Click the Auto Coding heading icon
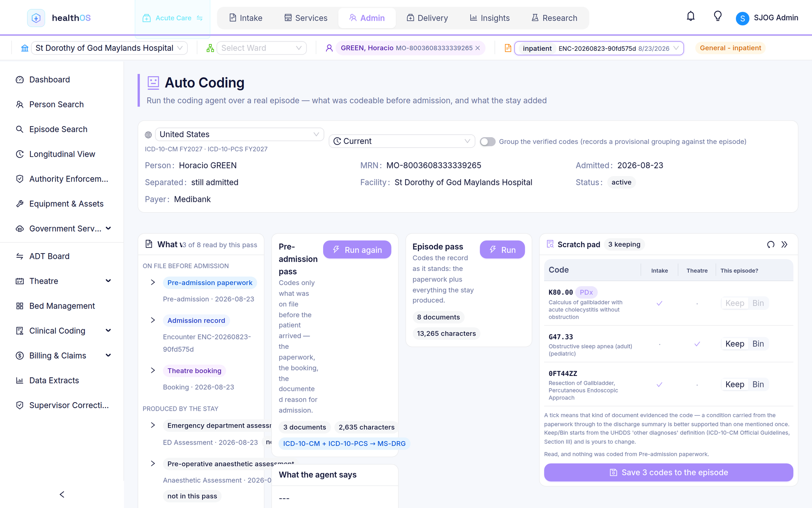 [x=153, y=83]
